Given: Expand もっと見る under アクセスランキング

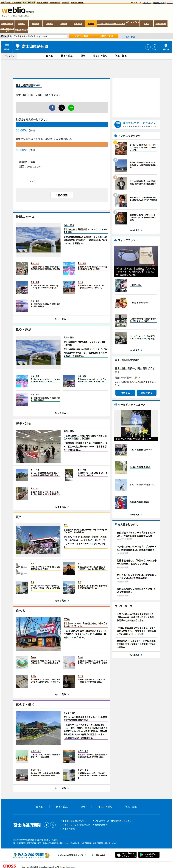Looking at the screenshot, I should 136,230.
